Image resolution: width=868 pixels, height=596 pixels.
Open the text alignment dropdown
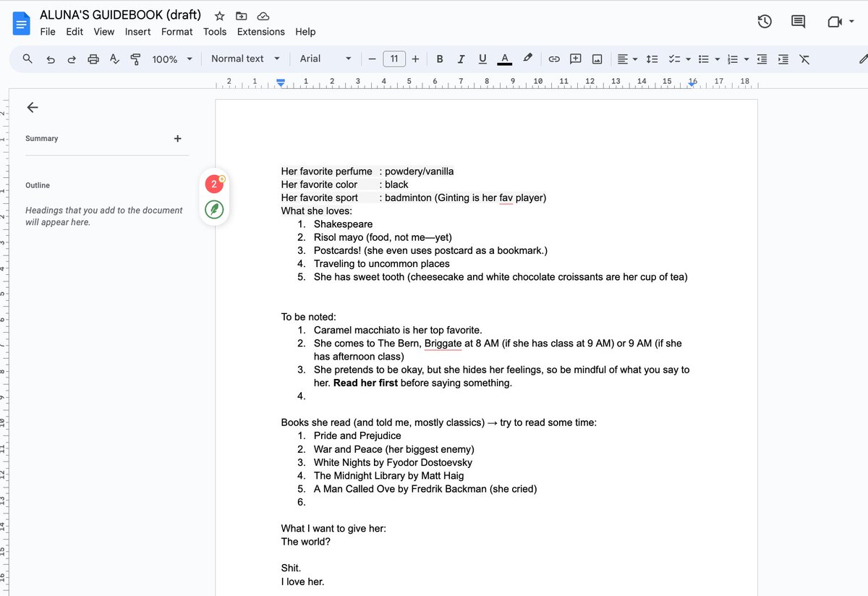pos(626,59)
